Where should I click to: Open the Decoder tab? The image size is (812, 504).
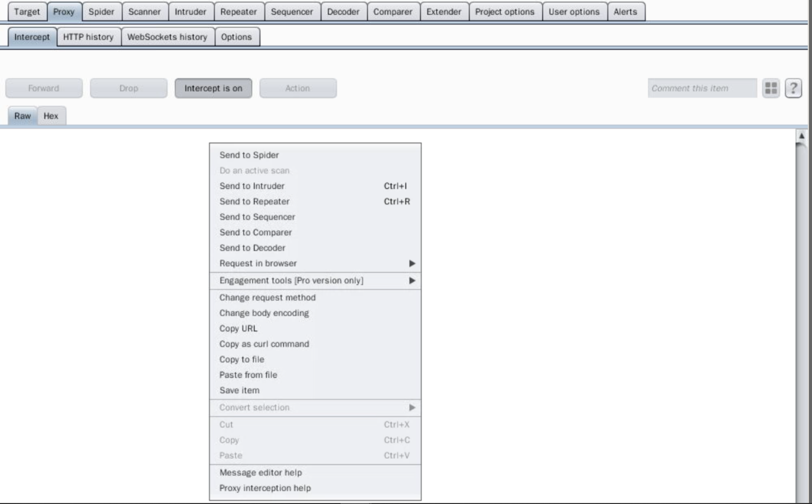[343, 12]
